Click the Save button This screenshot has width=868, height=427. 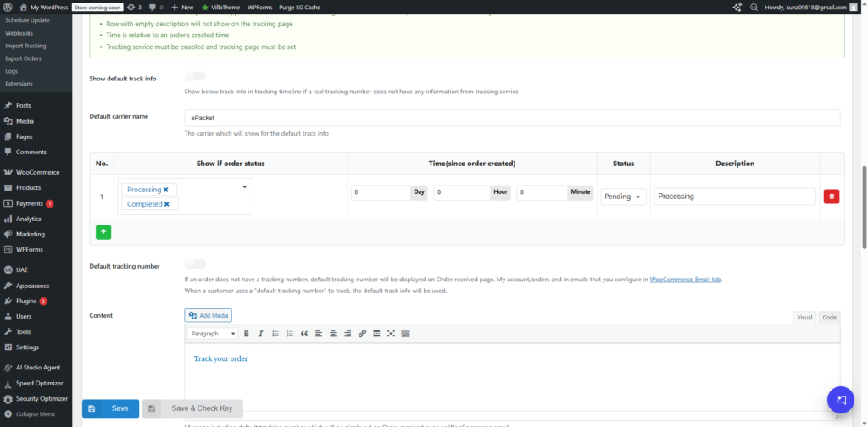coord(111,408)
